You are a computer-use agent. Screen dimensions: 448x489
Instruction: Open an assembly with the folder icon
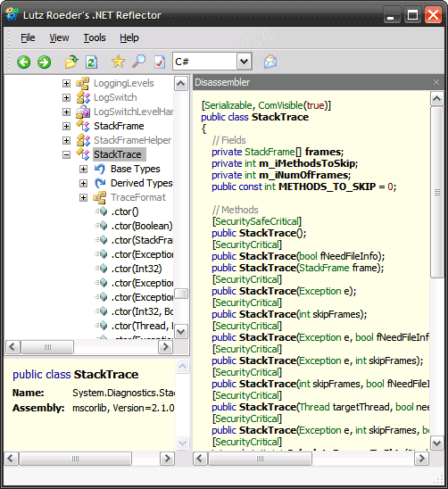point(71,62)
